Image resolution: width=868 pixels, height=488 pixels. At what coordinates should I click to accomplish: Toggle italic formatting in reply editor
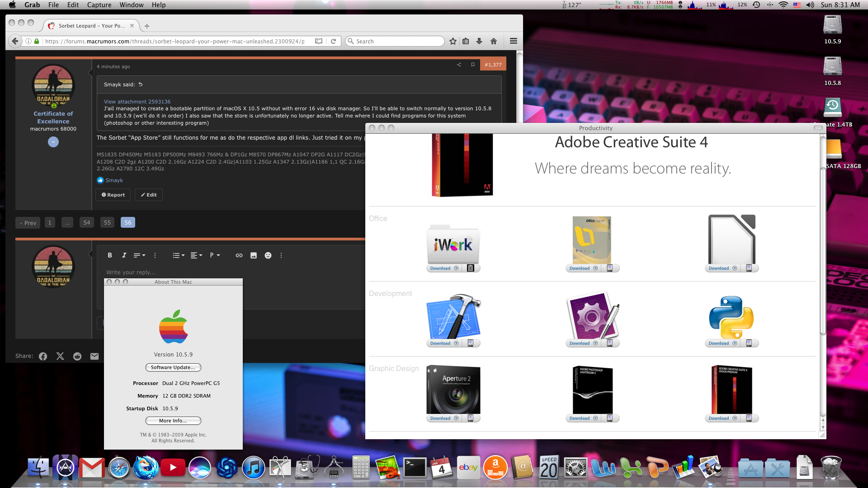(x=124, y=255)
